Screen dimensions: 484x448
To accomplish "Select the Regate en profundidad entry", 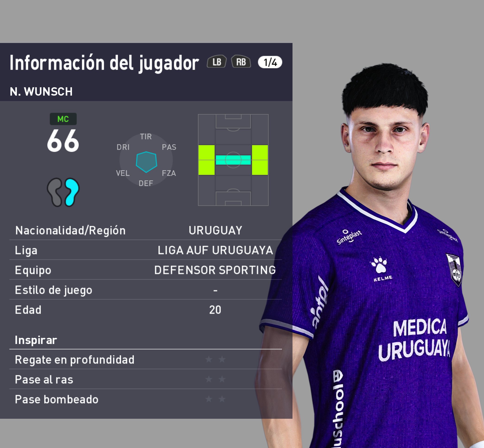I will pos(145,360).
